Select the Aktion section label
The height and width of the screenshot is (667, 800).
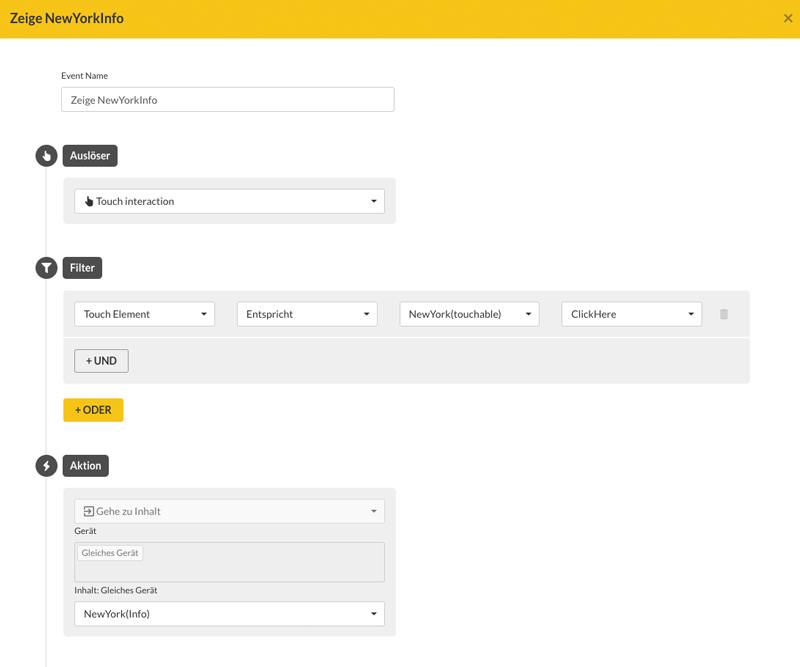click(86, 465)
